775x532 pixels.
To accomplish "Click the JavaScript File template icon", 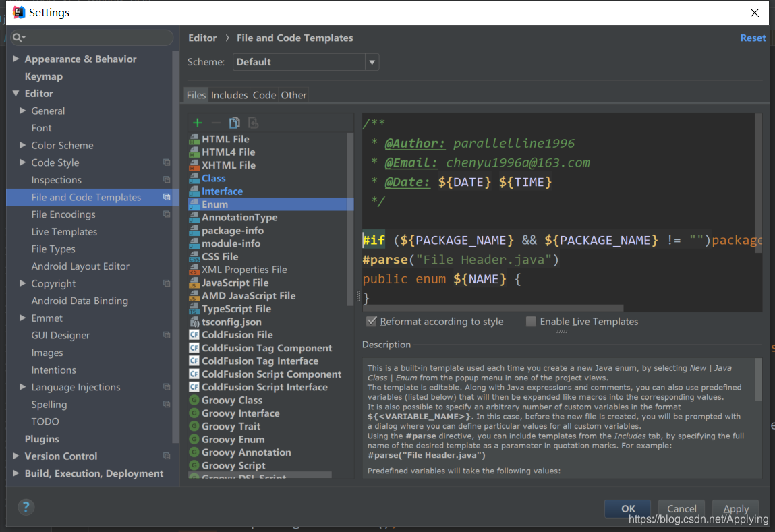I will coord(194,283).
